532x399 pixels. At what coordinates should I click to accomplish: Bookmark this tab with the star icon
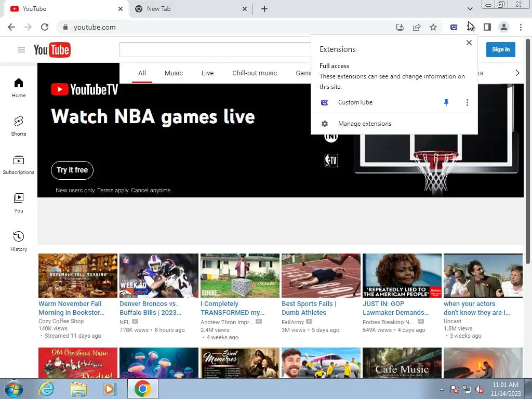433,27
